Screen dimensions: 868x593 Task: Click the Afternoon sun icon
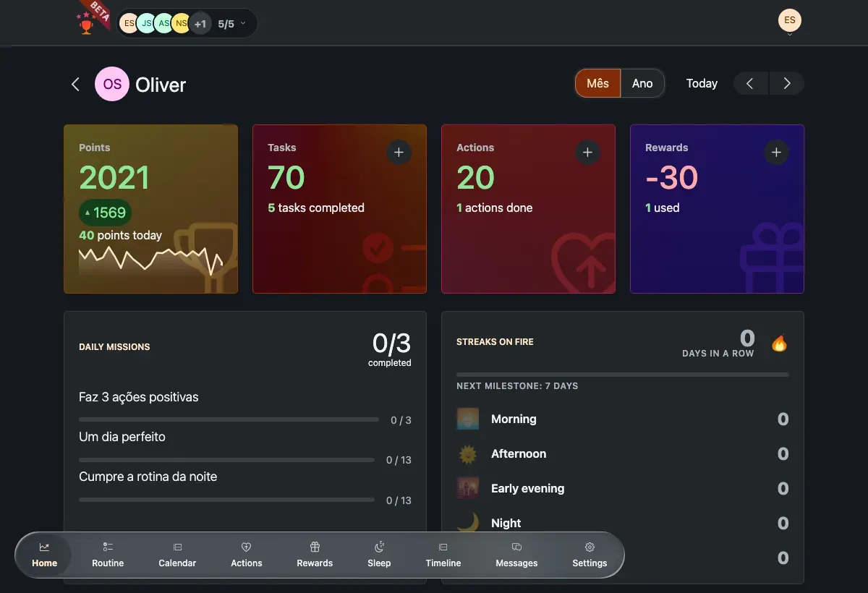tap(468, 453)
